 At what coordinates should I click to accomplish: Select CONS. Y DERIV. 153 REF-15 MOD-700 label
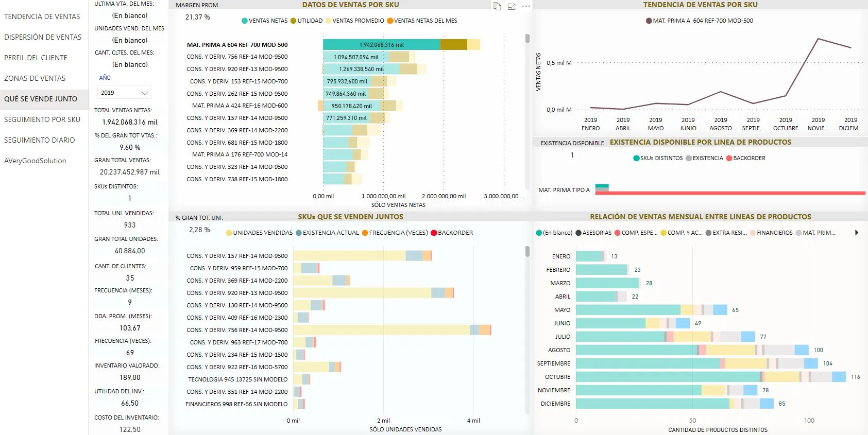[x=239, y=81]
